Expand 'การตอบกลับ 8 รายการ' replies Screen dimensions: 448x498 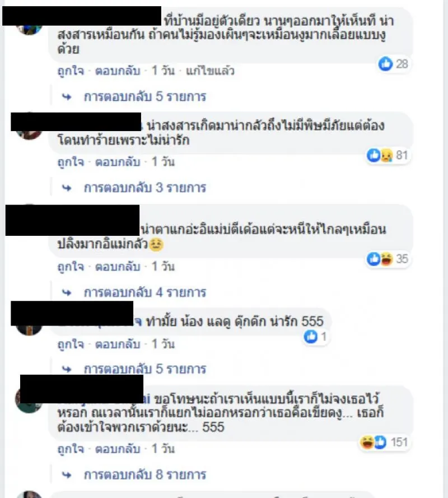[x=145, y=475]
